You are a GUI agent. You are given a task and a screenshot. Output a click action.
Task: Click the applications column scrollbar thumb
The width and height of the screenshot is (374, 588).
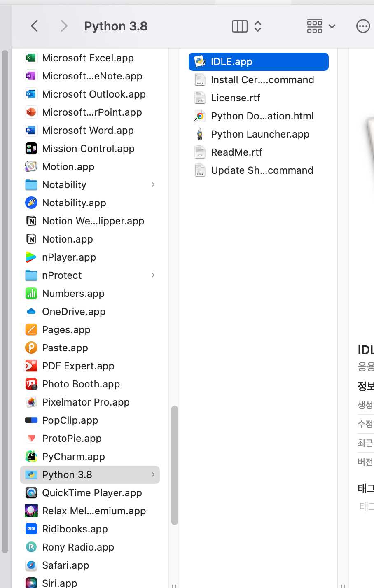(x=175, y=465)
